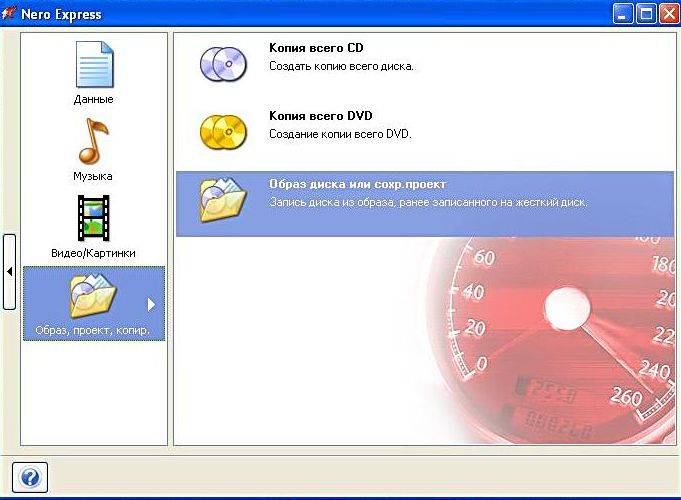Click the gold discs icon for DVD copy

click(x=222, y=129)
